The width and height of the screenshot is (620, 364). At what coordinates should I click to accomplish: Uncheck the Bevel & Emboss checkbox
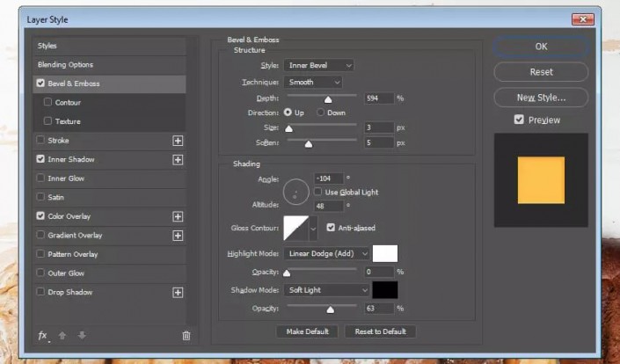coord(40,83)
